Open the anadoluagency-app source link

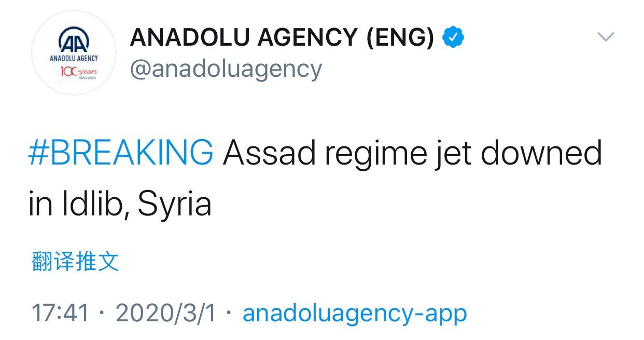click(x=355, y=313)
